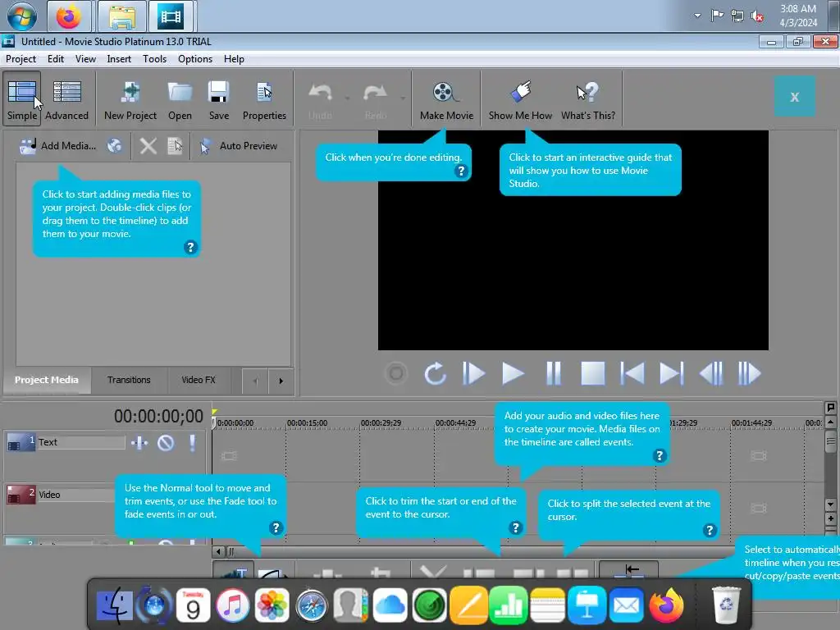840x630 pixels.
Task: Click the Undo arrow icon
Action: tap(320, 93)
